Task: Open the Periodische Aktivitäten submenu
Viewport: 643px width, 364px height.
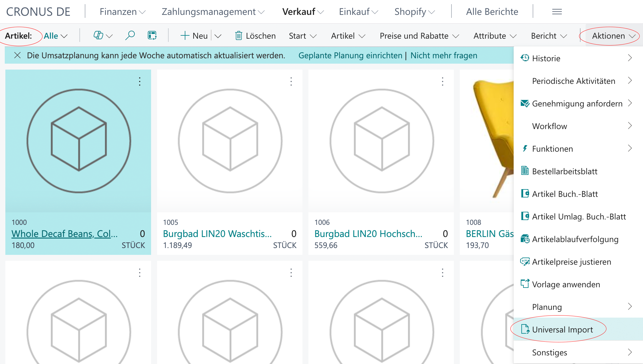Action: [578, 81]
